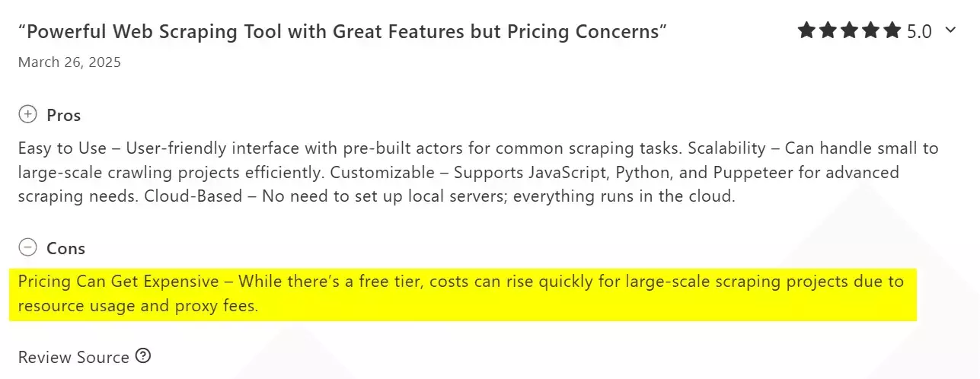Click the minus circle icon beside Cons

point(27,247)
